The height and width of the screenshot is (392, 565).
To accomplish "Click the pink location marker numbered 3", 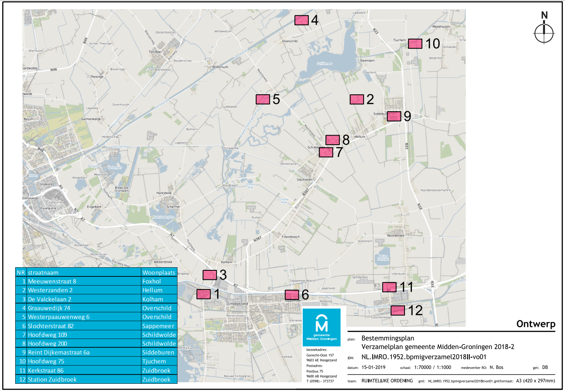I will click(210, 275).
